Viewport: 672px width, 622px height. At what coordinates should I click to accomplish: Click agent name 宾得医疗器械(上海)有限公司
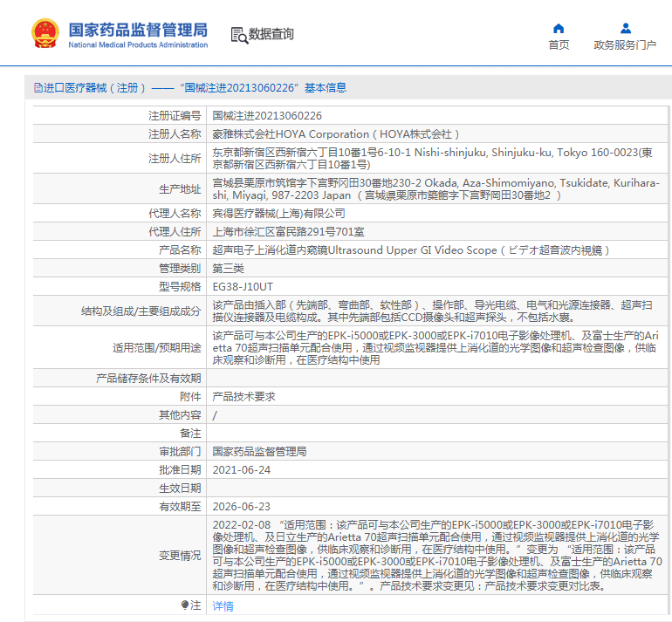[279, 213]
